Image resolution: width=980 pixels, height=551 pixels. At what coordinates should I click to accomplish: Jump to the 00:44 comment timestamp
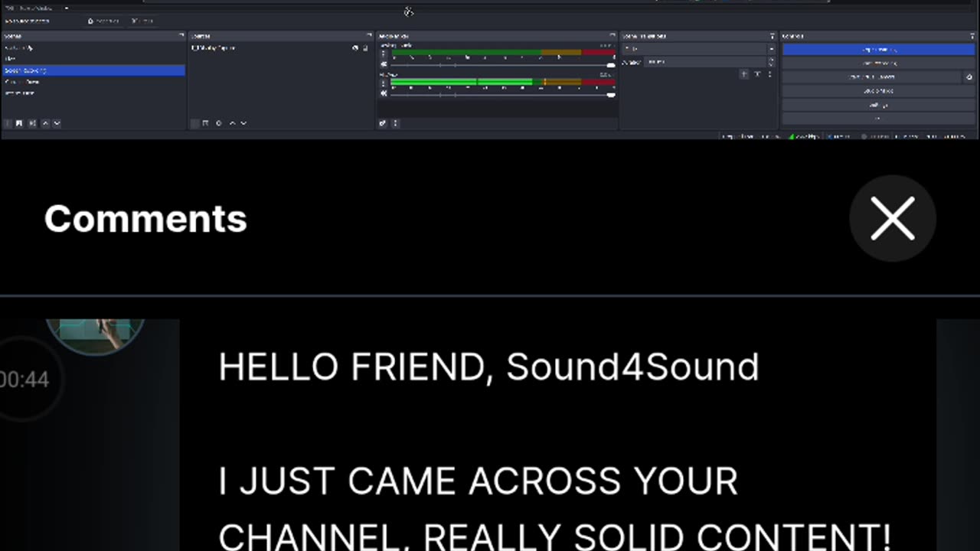click(x=23, y=379)
